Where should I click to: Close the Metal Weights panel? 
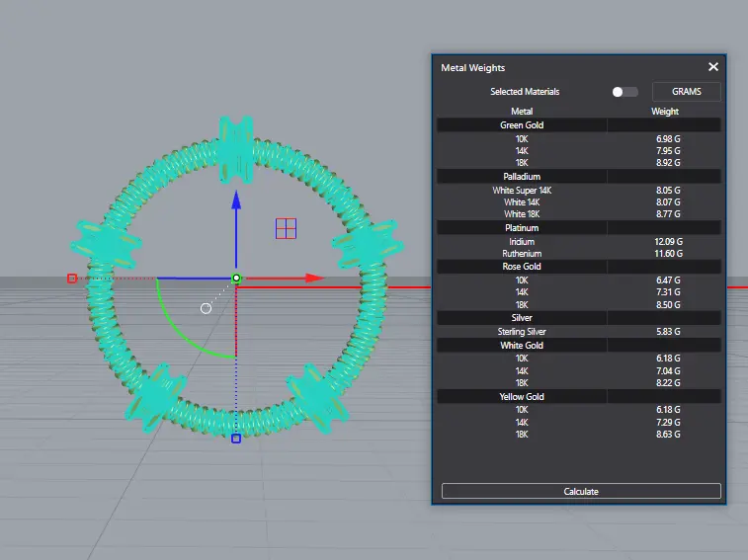[x=713, y=67]
